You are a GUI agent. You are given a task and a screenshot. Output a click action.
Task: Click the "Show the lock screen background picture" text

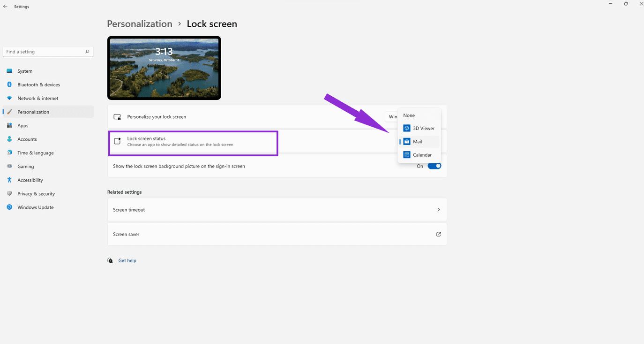pyautogui.click(x=179, y=166)
